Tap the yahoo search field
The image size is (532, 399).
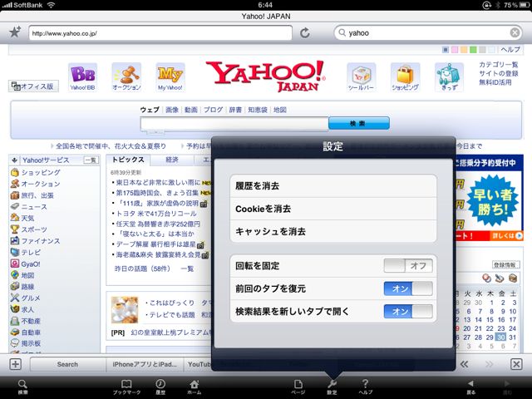coord(429,33)
